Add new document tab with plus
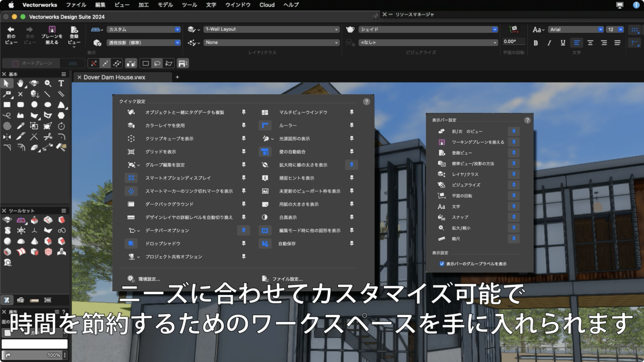 pyautogui.click(x=177, y=77)
